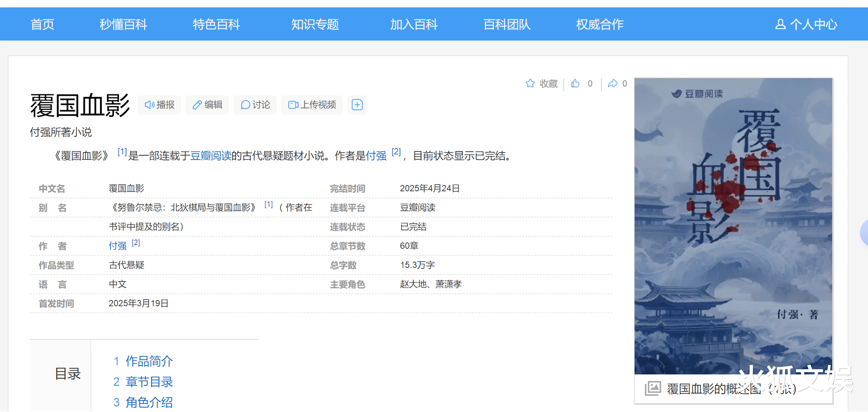
Task: Jump to 作品简介 in contents
Action: [149, 361]
